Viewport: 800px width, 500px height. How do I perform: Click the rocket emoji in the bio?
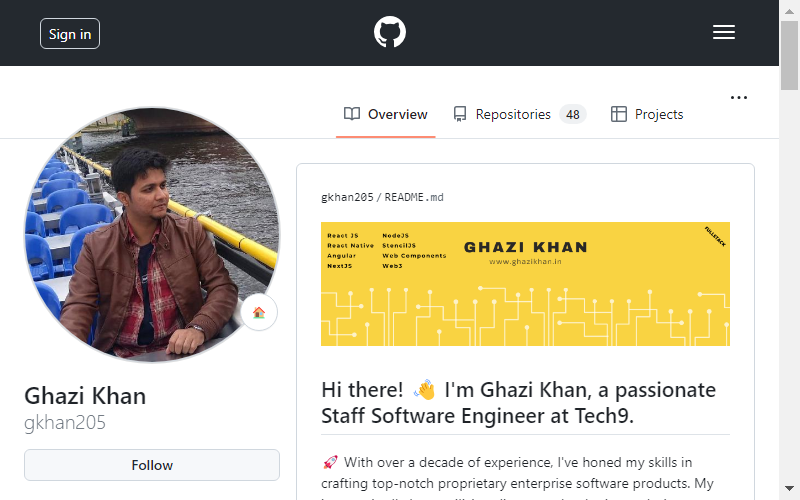[330, 462]
